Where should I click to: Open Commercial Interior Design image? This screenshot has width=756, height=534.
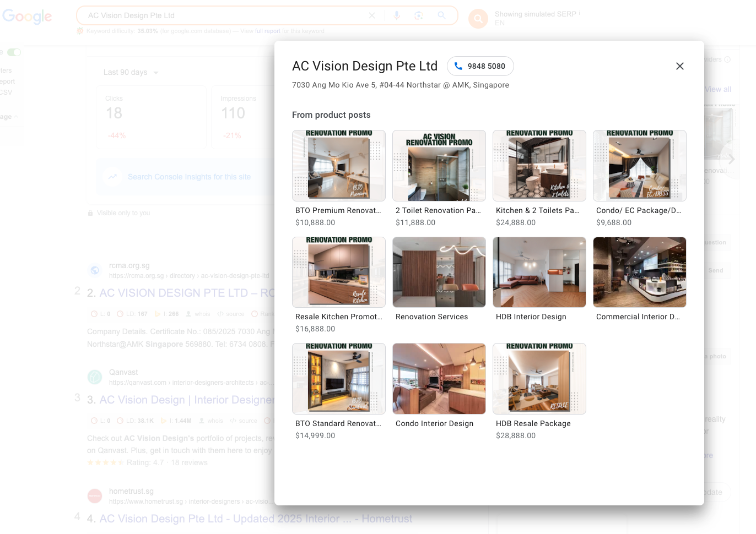(x=639, y=272)
